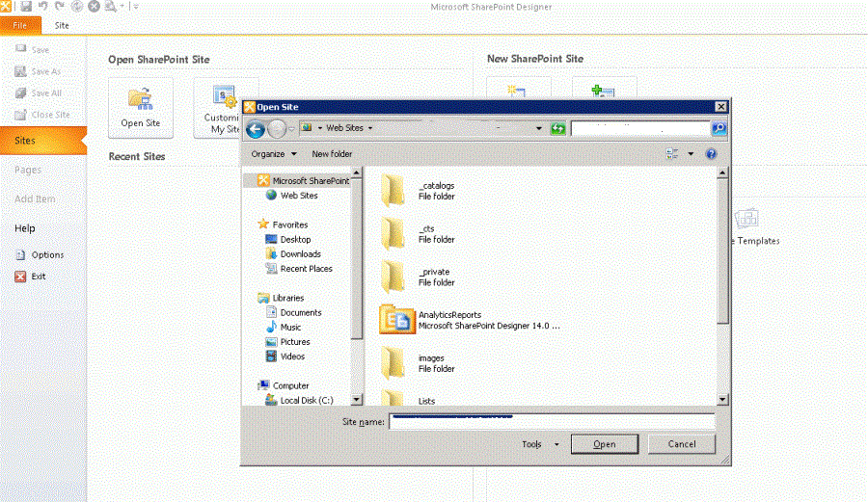This screenshot has height=502, width=868.
Task: Click Customize My Site button
Action: coord(217,107)
